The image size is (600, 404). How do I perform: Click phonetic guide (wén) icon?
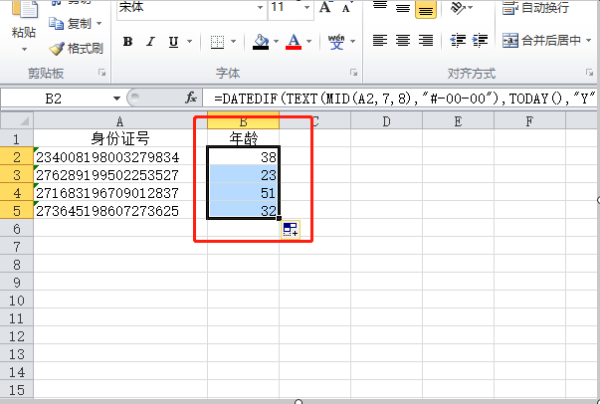(336, 42)
